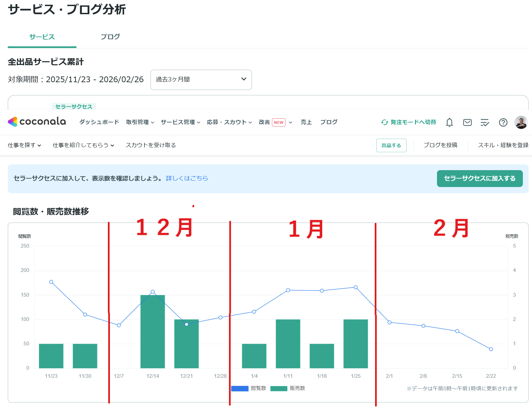Open スカウトを受け取る link
Screen dimensions: 532x414
pyautogui.click(x=151, y=145)
